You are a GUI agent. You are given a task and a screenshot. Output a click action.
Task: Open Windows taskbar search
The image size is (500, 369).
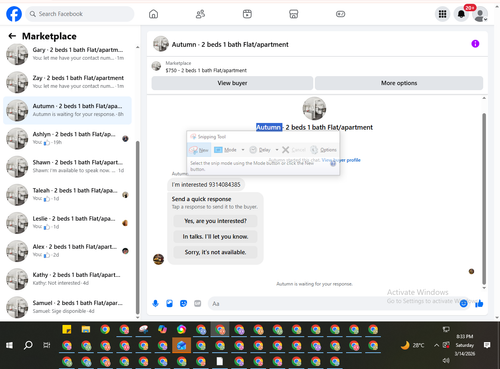(28, 345)
